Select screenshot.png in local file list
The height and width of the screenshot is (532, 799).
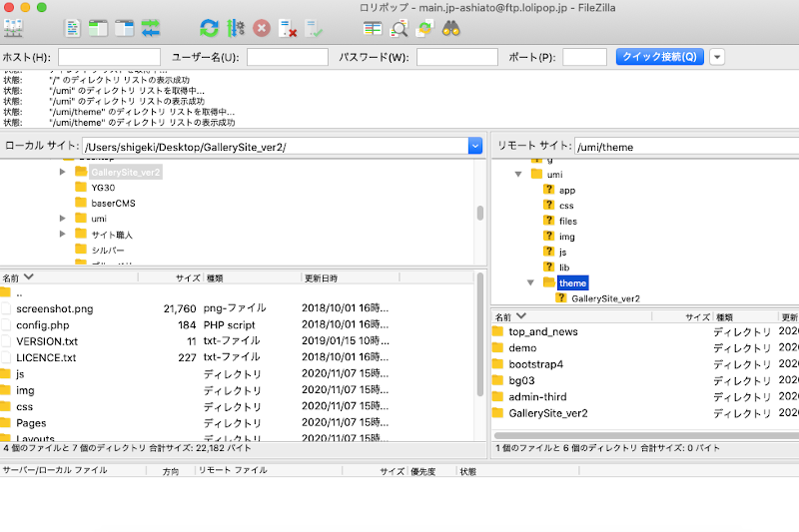click(x=55, y=309)
